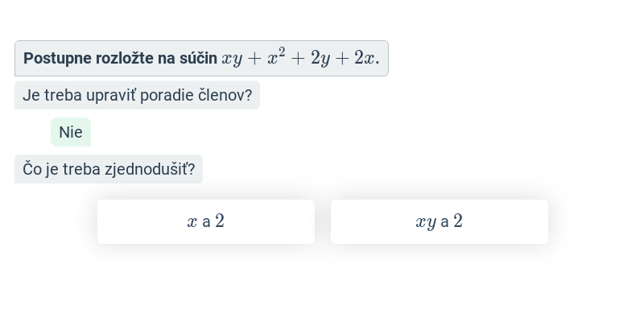
Task: Click the word 'súčin' in the task heading
Action: click(x=198, y=58)
